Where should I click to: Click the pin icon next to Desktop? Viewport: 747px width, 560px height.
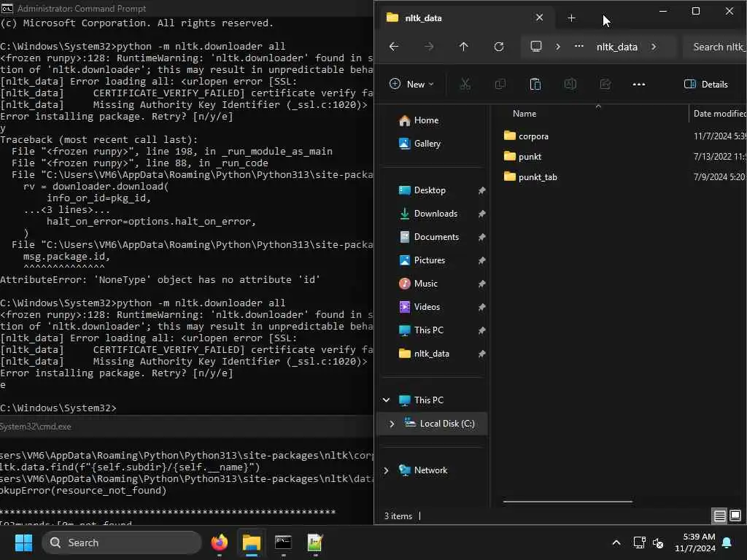[481, 190]
